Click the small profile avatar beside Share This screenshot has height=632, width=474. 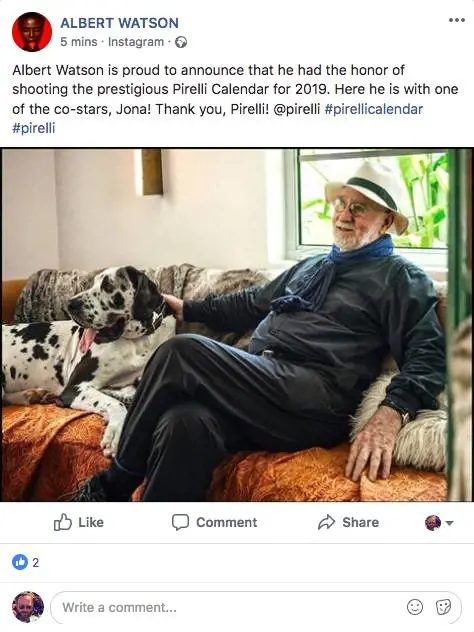[x=433, y=523]
